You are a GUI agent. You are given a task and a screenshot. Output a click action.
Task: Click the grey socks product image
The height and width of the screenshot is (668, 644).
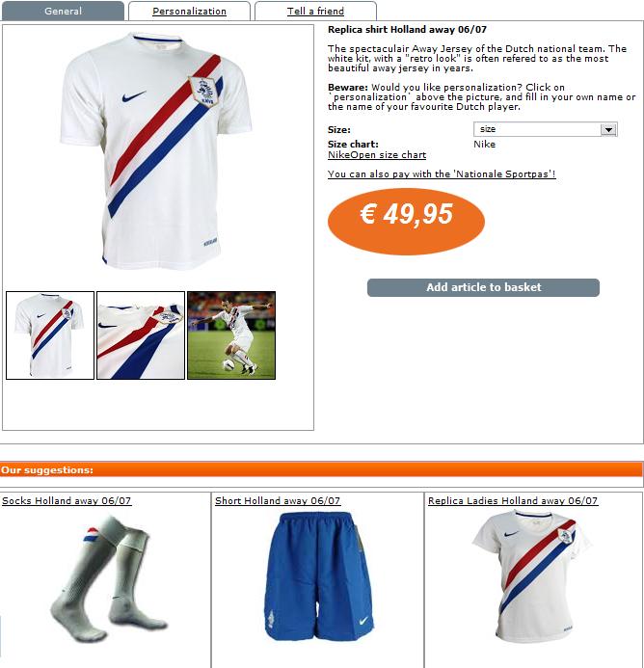tap(109, 579)
